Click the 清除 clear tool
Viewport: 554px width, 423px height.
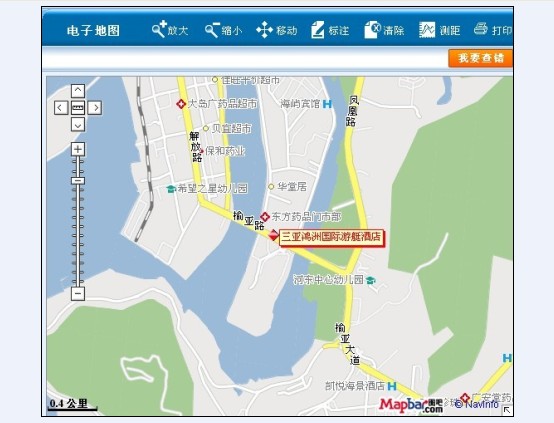tap(384, 30)
